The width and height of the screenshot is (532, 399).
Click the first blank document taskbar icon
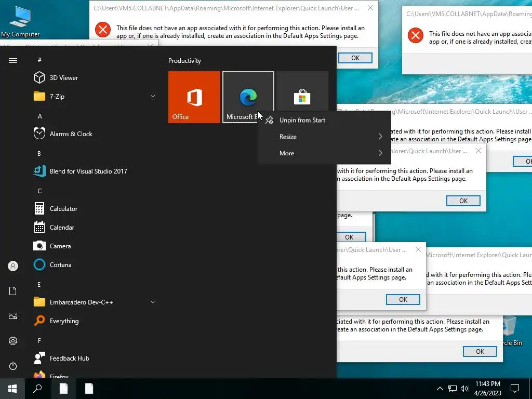[x=63, y=389]
